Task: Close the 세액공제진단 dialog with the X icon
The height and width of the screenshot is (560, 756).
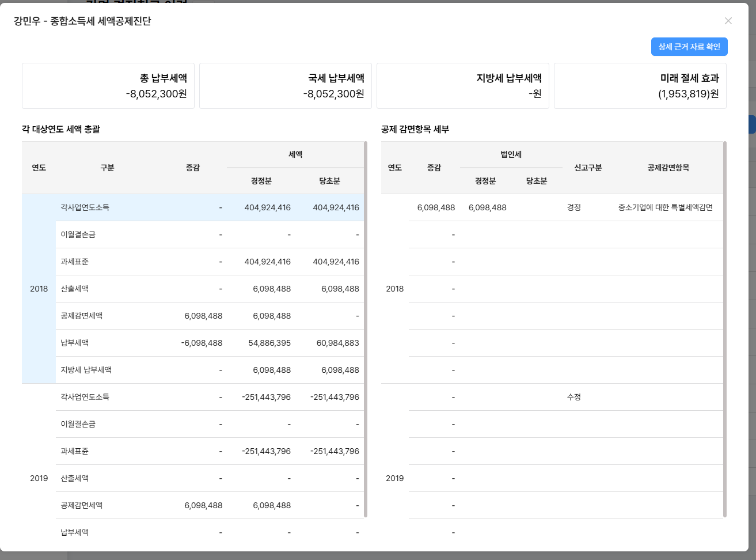Action: tap(728, 21)
